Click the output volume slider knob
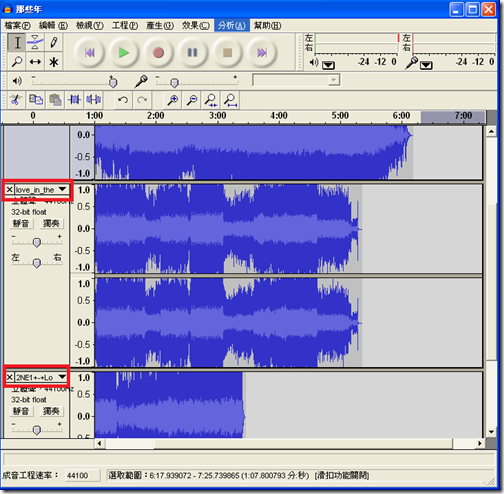Viewport: 504px width, 494px height. (x=113, y=82)
